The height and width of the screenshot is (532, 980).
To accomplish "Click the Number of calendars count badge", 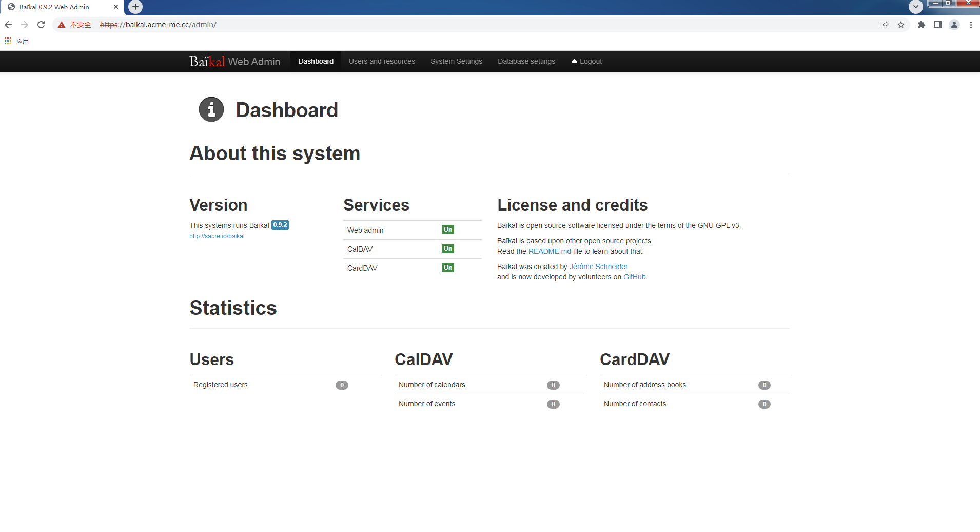I will 553,385.
